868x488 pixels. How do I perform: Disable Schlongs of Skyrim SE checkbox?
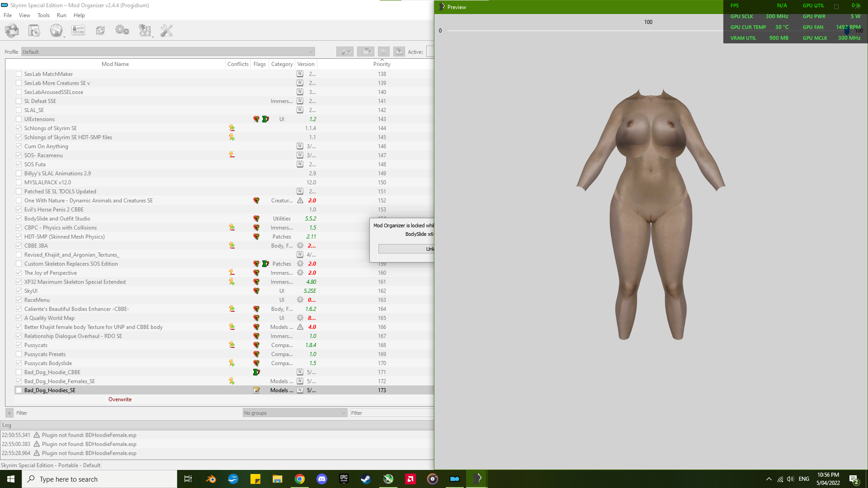pyautogui.click(x=19, y=128)
